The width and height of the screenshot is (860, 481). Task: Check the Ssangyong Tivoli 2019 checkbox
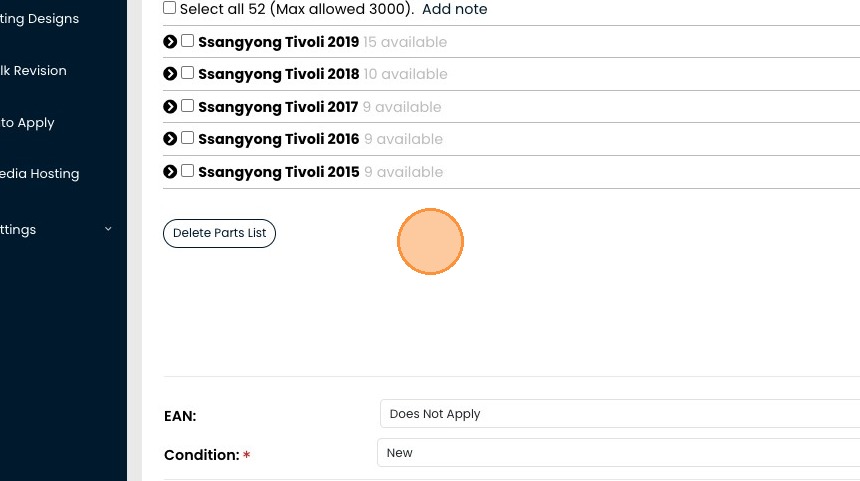pyautogui.click(x=187, y=41)
